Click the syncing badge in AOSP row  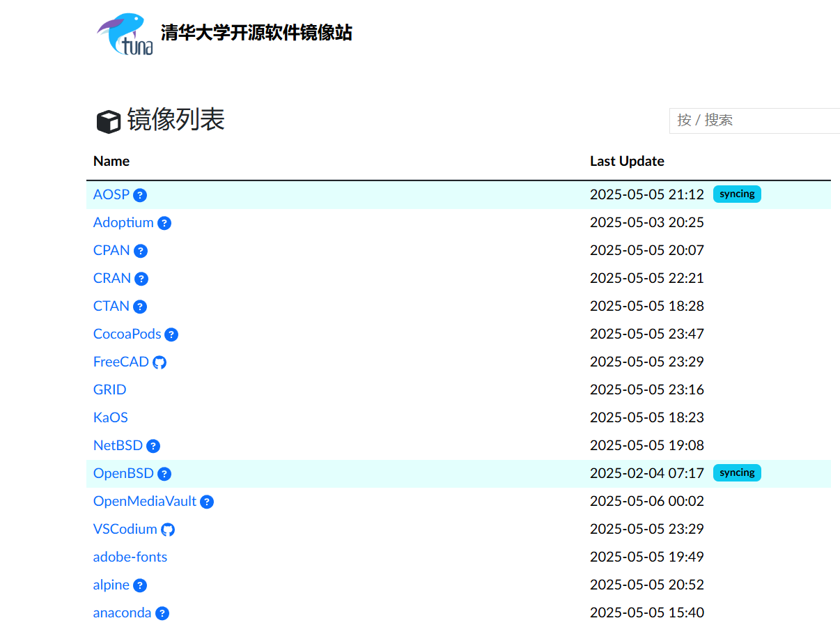(x=737, y=194)
